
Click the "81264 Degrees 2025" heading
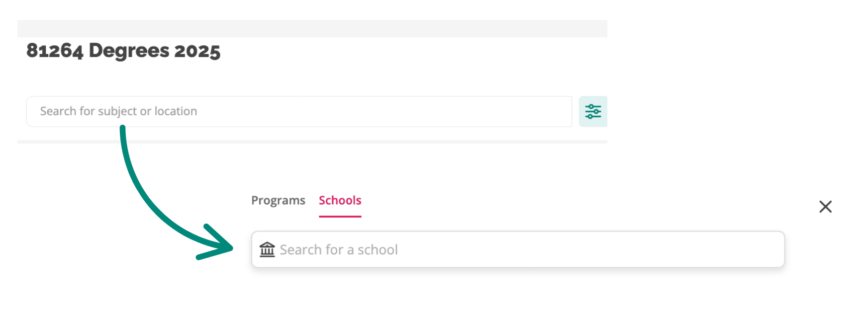point(123,51)
